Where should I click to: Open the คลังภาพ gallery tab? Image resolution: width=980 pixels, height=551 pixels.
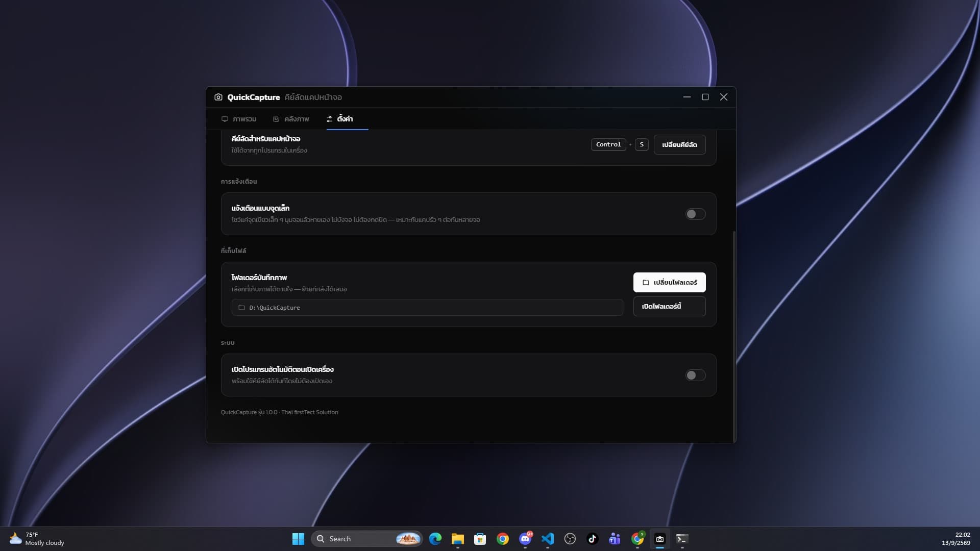pyautogui.click(x=291, y=119)
